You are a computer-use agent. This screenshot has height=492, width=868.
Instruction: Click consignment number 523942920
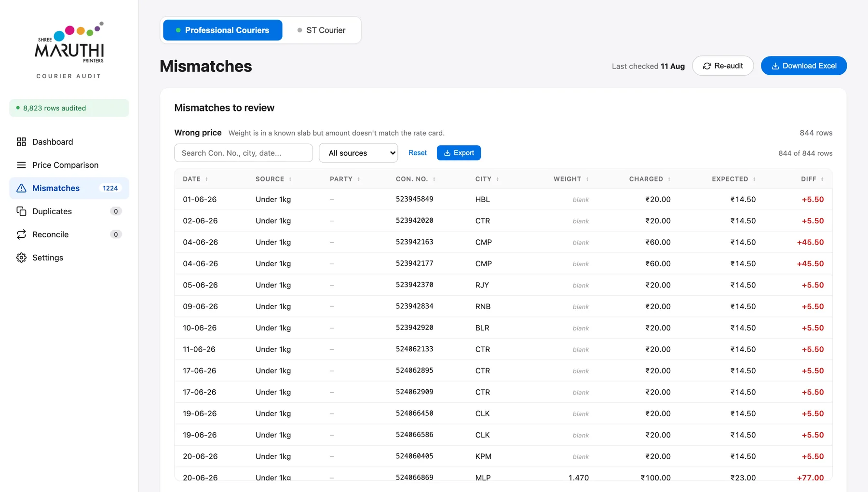[x=415, y=328]
